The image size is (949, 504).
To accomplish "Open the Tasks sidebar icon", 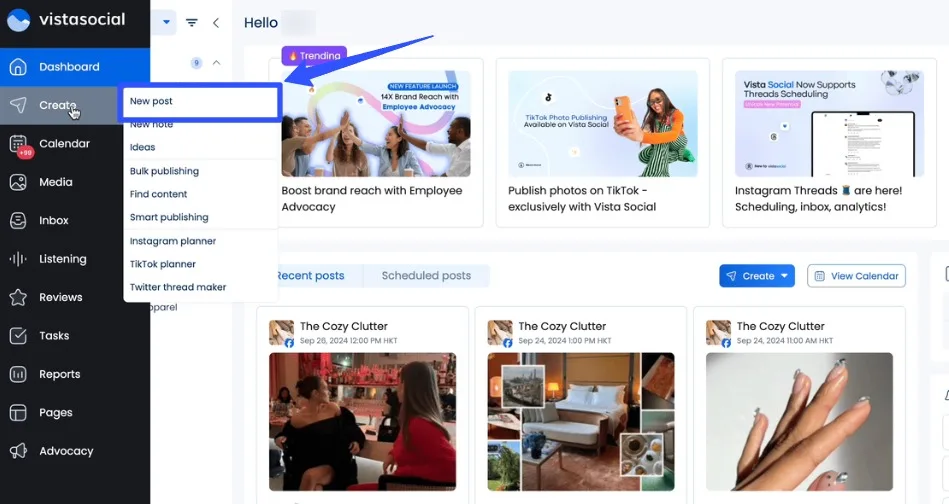I will coord(18,336).
